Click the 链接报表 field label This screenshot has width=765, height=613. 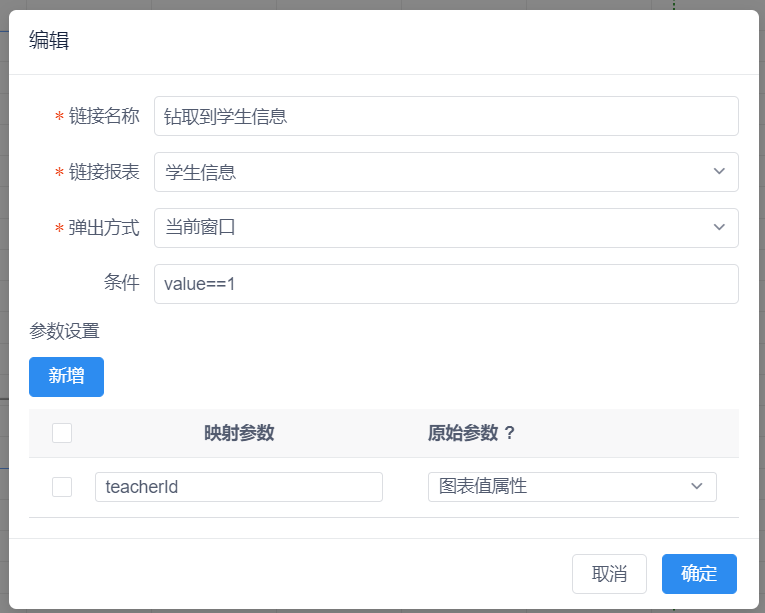pyautogui.click(x=104, y=172)
